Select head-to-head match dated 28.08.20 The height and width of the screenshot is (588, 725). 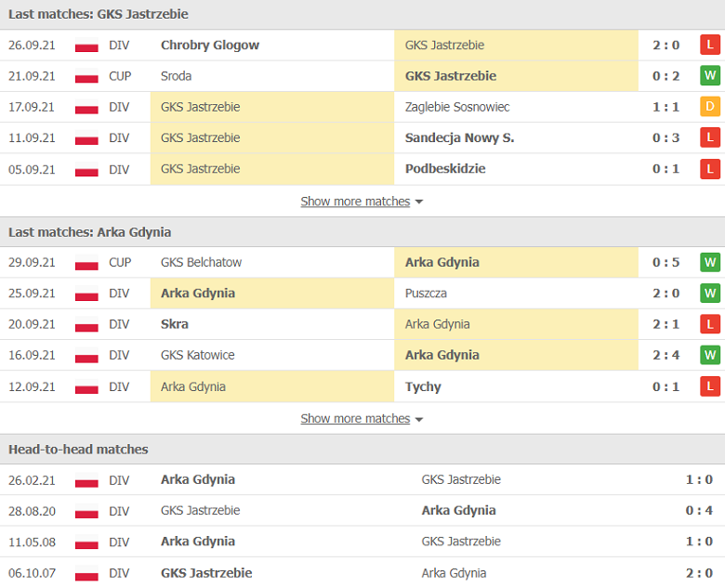click(362, 511)
